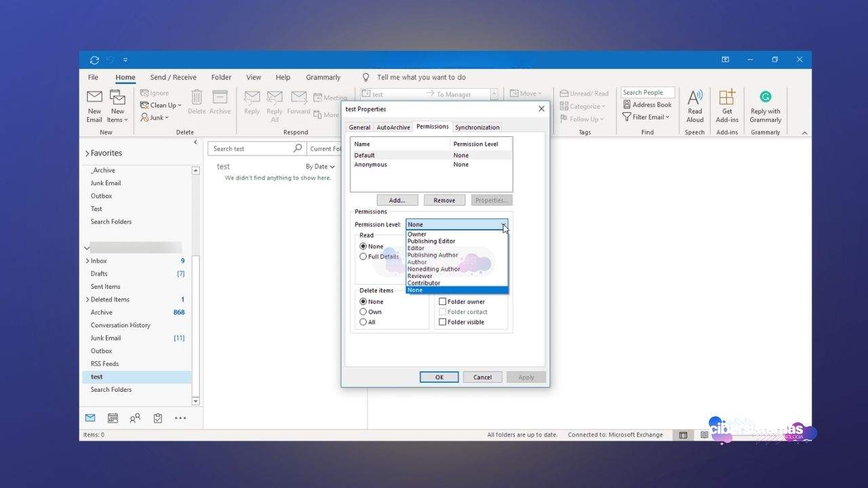868x488 pixels.
Task: Switch to People view icon
Action: pyautogui.click(x=135, y=418)
